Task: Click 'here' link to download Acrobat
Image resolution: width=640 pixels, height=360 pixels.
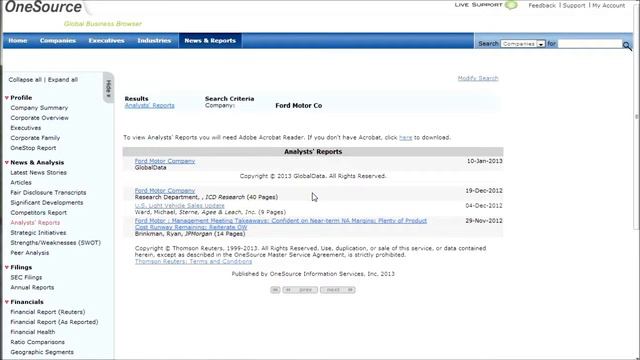Action: pos(405,138)
